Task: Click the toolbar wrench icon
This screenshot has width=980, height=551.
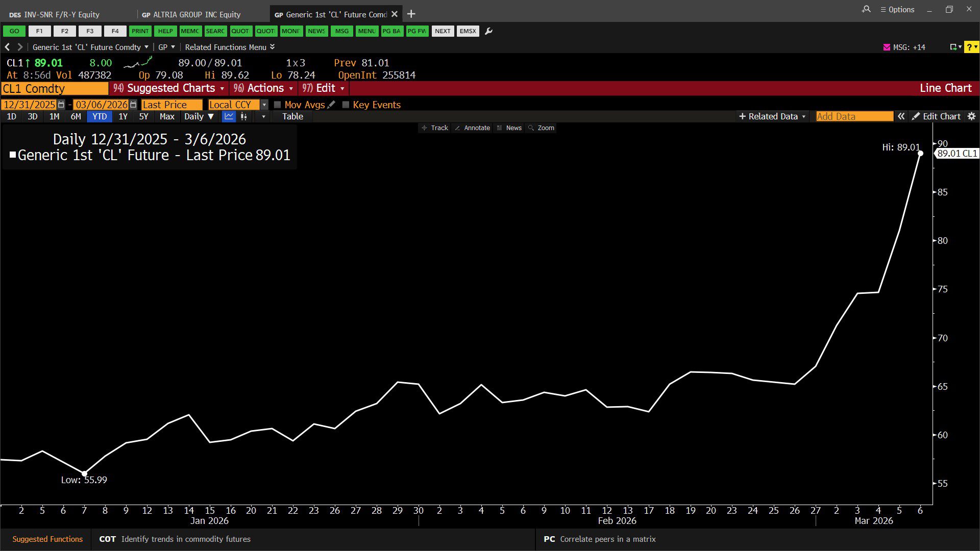Action: pos(488,31)
